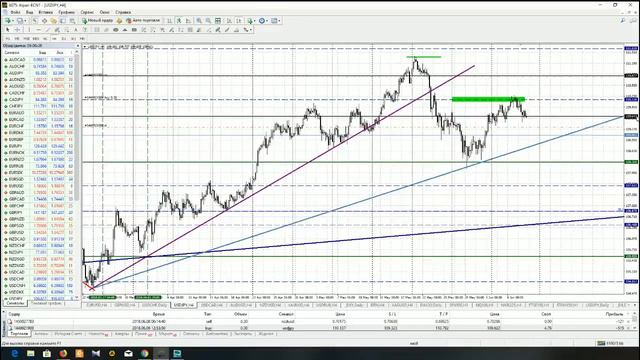Switch to the Тиковый график tab
Screen dimensions: 640x360
tap(46, 304)
